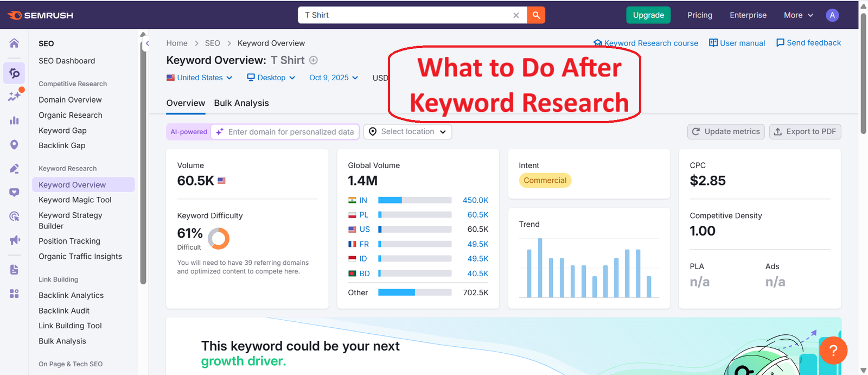The height and width of the screenshot is (375, 868).
Task: Select Domain Overview in sidebar
Action: click(x=70, y=100)
